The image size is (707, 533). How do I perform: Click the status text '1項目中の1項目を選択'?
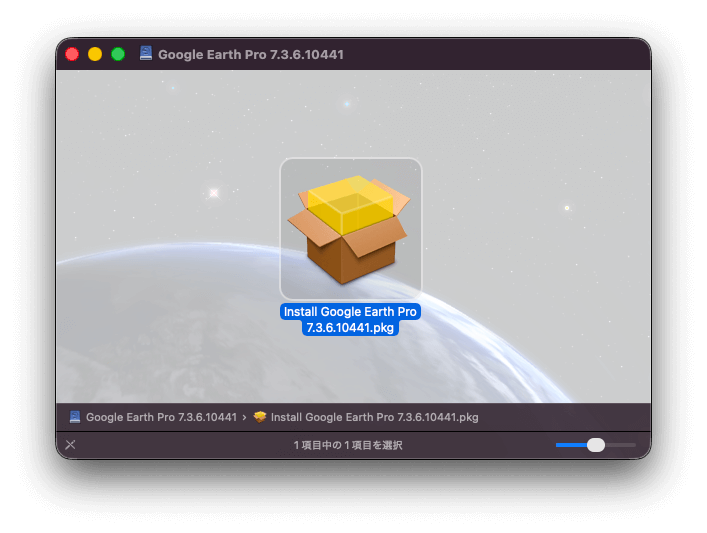[x=348, y=445]
